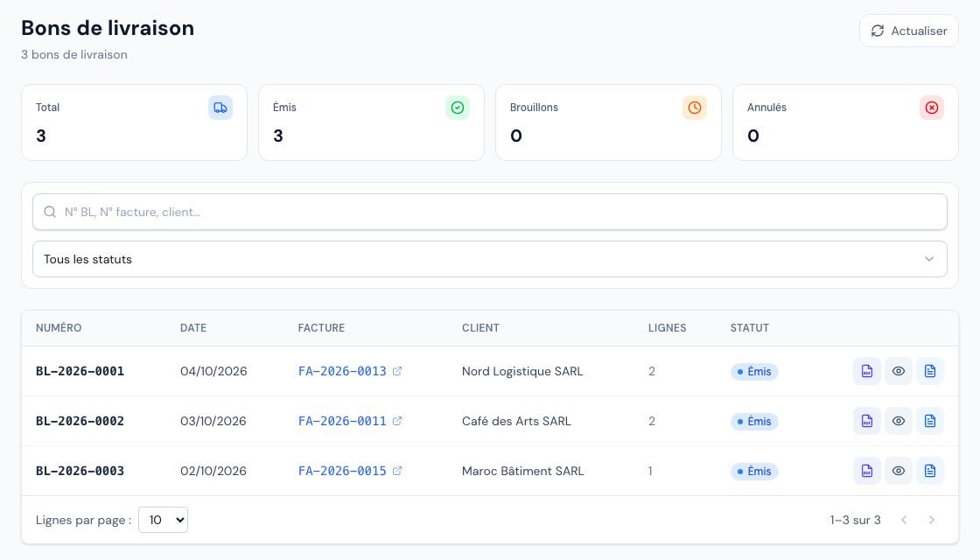Focus the N° BL search field
This screenshot has width=980, height=560.
[x=490, y=212]
